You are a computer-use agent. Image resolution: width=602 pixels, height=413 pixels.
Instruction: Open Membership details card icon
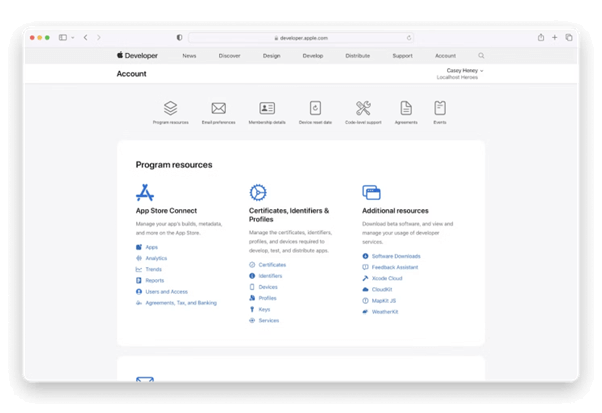tap(267, 108)
